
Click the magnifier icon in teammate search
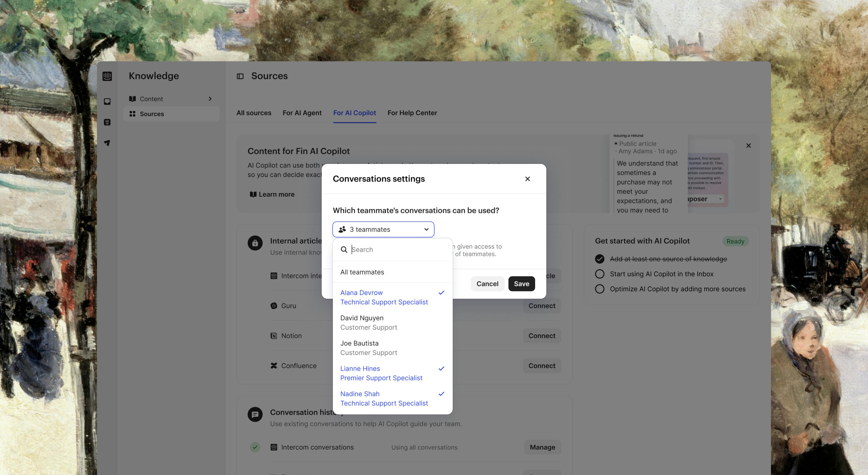[x=344, y=250]
